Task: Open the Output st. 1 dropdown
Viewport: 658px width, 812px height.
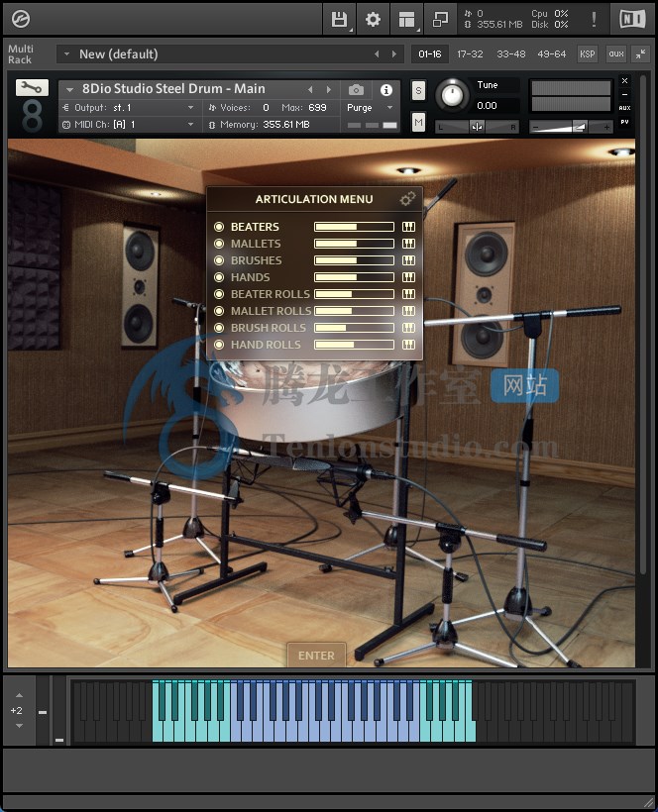Action: (x=129, y=108)
